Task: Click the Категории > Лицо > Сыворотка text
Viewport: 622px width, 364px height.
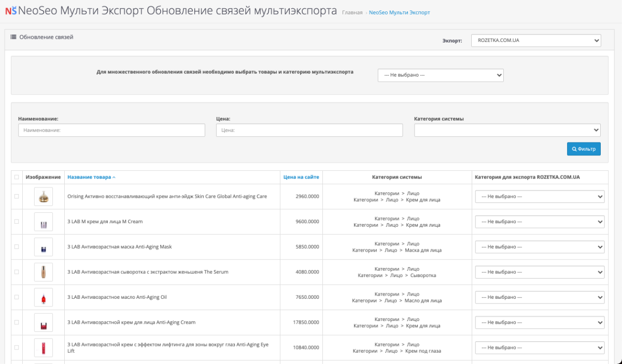Action: [x=397, y=275]
